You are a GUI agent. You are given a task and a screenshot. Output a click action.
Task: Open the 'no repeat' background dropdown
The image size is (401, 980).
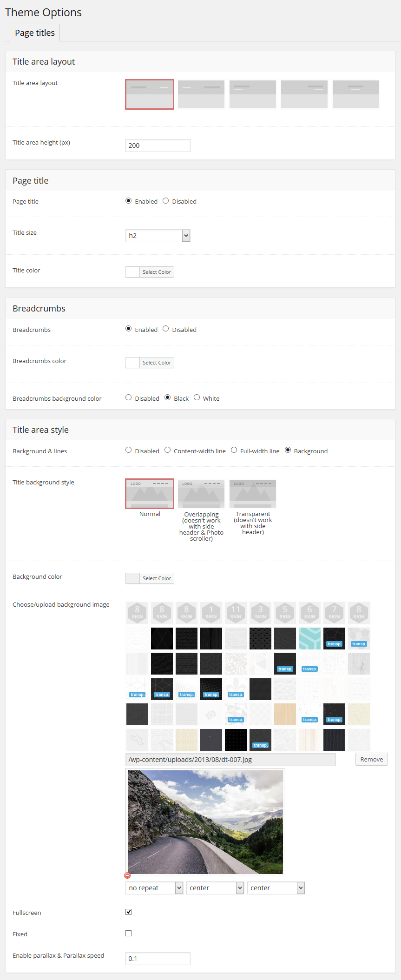pos(154,888)
